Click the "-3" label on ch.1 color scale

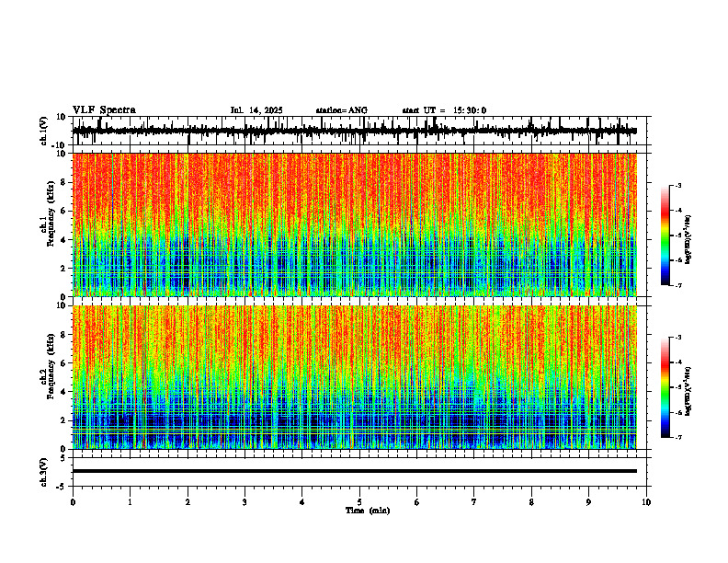click(677, 185)
